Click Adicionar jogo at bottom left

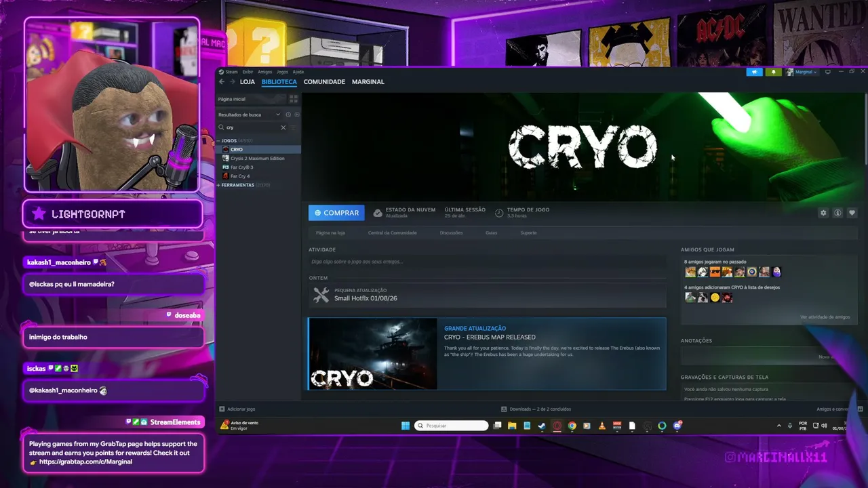237,409
